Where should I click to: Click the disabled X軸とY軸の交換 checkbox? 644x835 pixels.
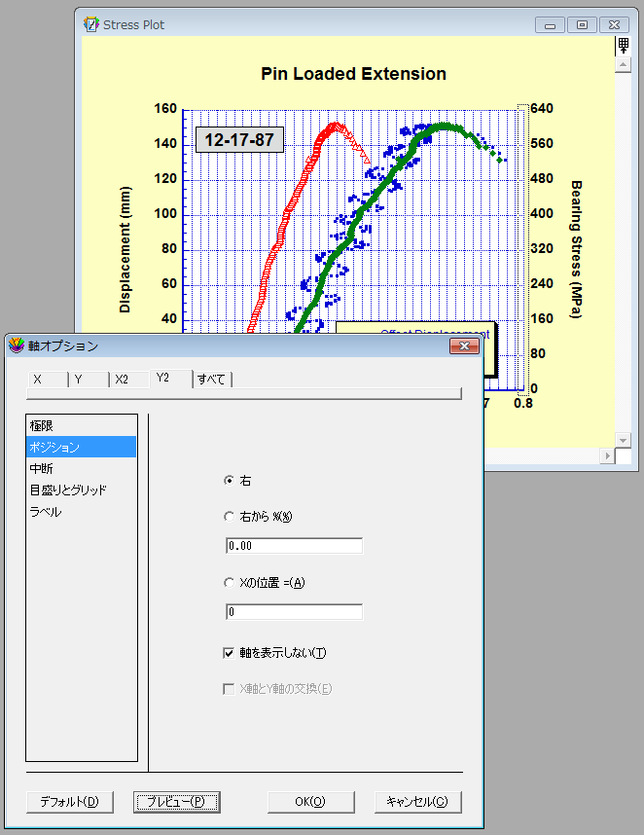click(x=229, y=689)
